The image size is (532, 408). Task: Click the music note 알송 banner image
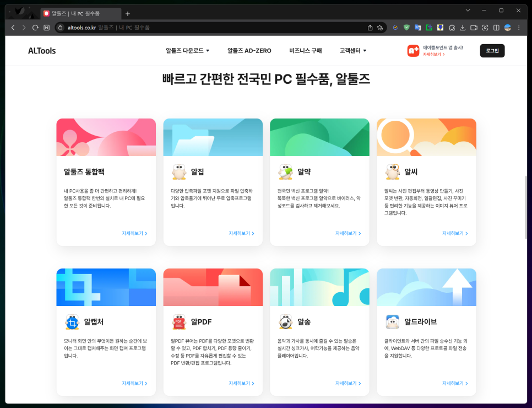click(x=319, y=287)
